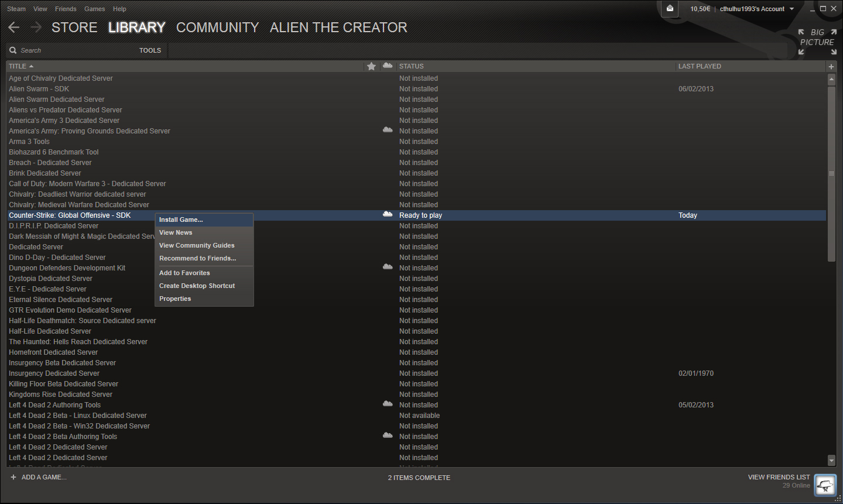Add a column with the plus icon

(x=831, y=67)
